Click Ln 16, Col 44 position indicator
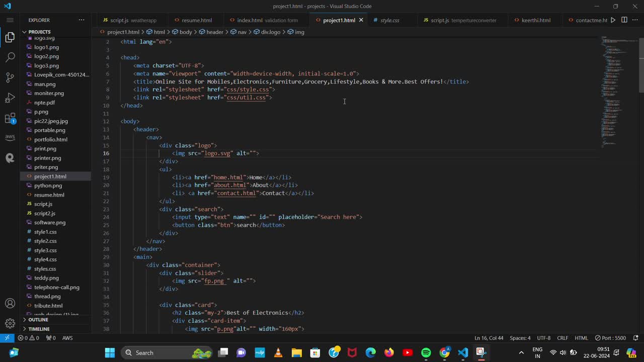 489,338
